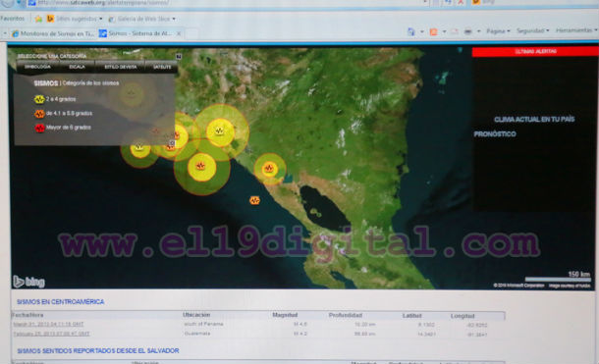This screenshot has height=364, width=599.
Task: Click the ESCALA category button
Action: 78,67
